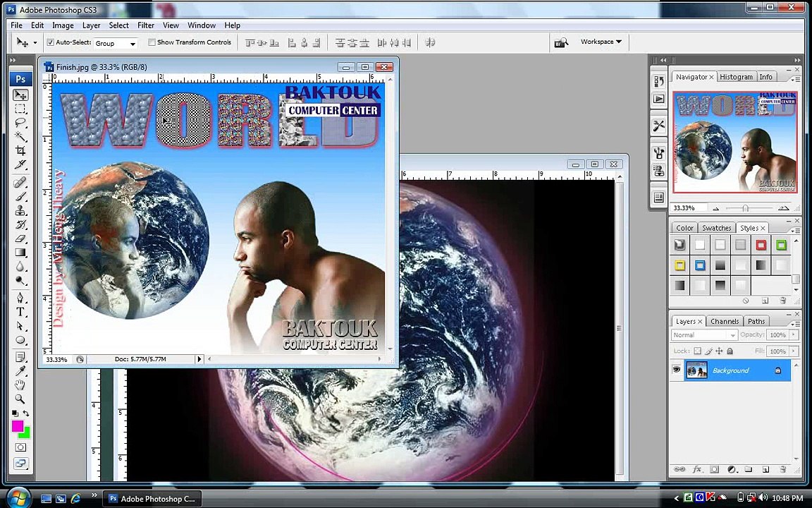Open the Workspace dropdown
The height and width of the screenshot is (508, 812).
601,42
